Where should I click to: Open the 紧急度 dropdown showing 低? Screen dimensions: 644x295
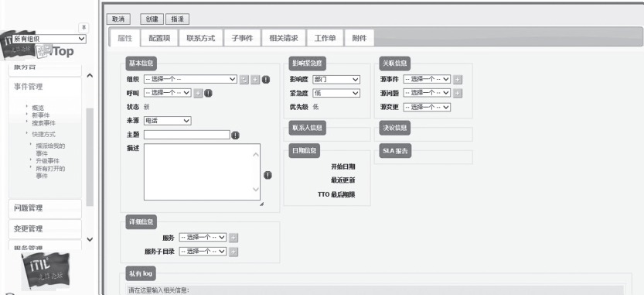point(336,94)
